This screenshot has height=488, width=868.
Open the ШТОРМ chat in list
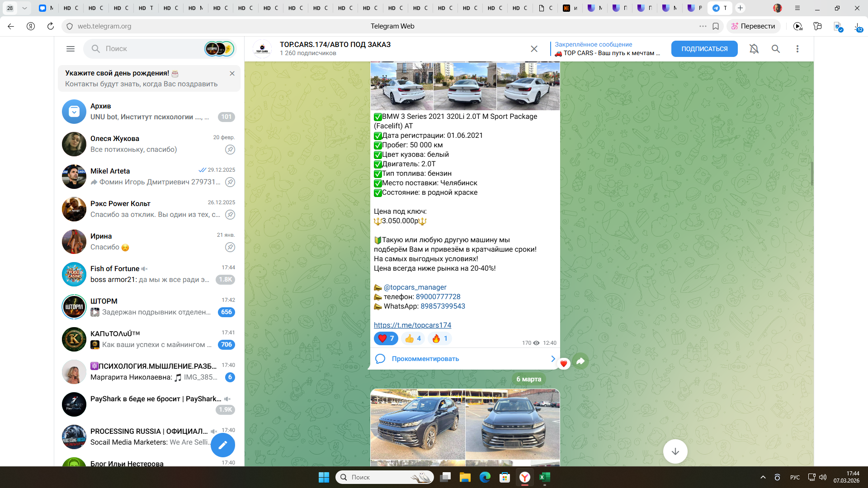tap(149, 307)
